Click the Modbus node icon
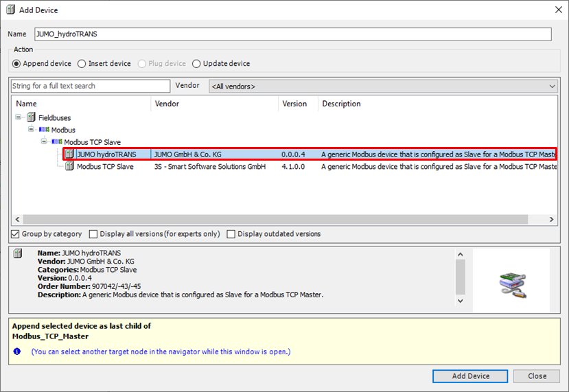569x392 pixels. pos(44,130)
